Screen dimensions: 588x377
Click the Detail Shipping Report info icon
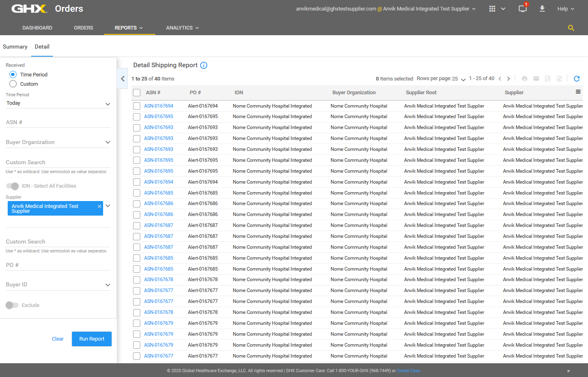[204, 66]
